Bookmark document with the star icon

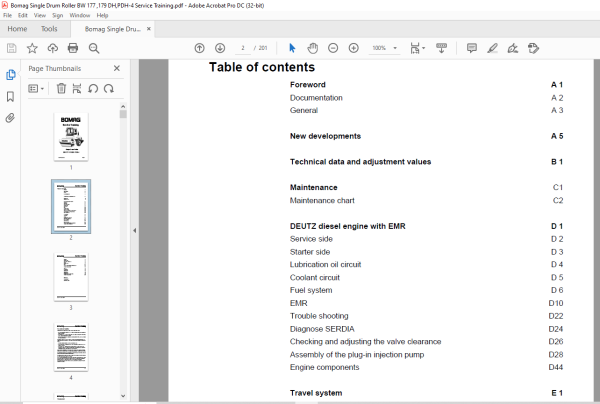pos(32,48)
